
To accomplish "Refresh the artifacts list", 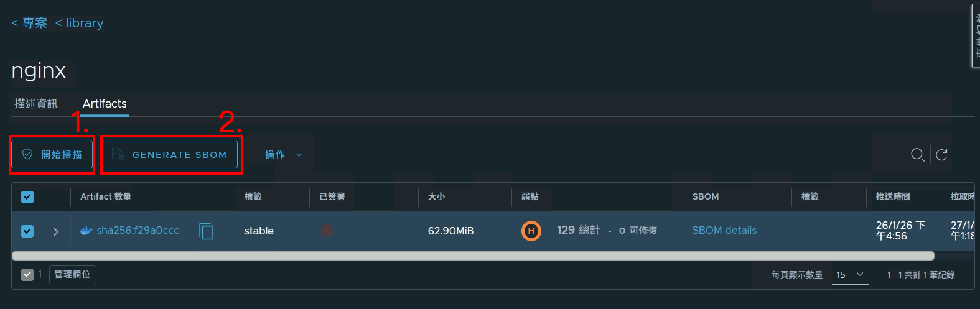I will point(941,155).
